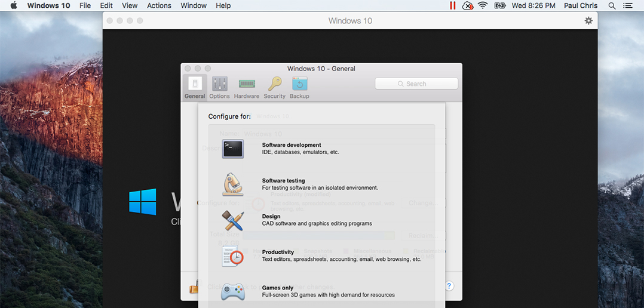Click the Total Size disk usage bar
Image resolution: width=644 pixels, height=308 pixels.
pyautogui.click(x=318, y=235)
